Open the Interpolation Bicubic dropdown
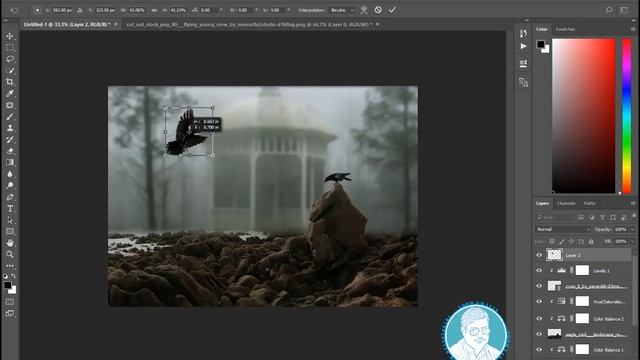This screenshot has width=640, height=360. (x=342, y=10)
